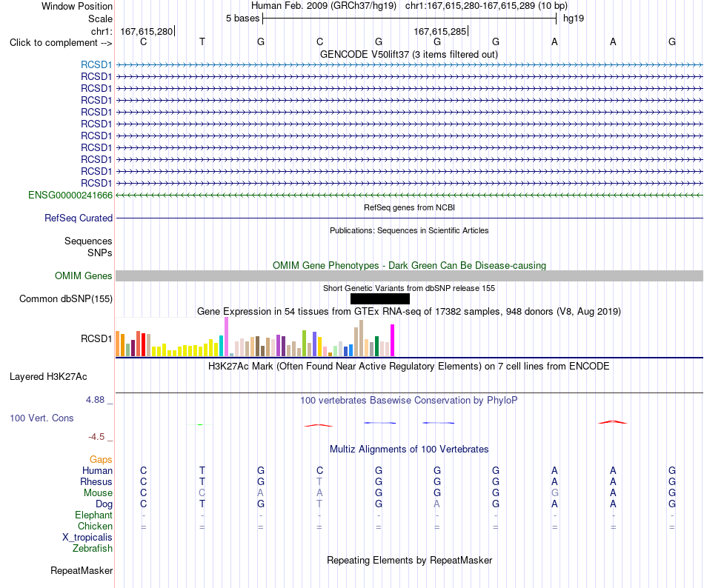Click the '5 bases' scale bar label
The width and height of the screenshot is (704, 588).
(x=242, y=19)
